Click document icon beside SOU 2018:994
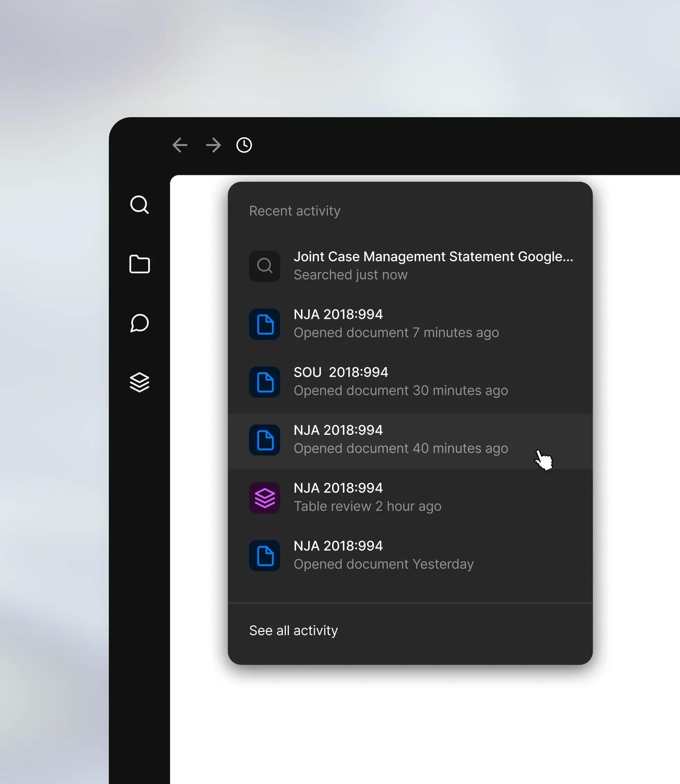Viewport: 680px width, 784px height. [x=264, y=382]
